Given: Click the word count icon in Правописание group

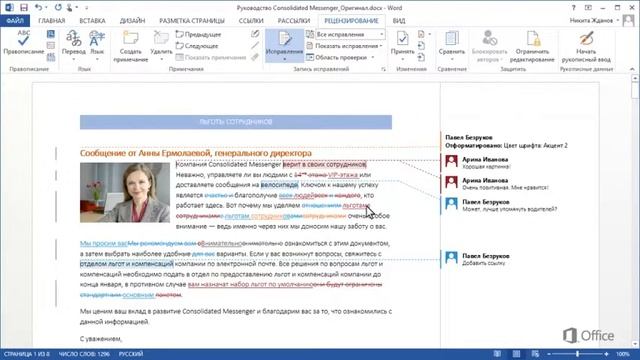Looking at the screenshot, I should click(51, 57).
